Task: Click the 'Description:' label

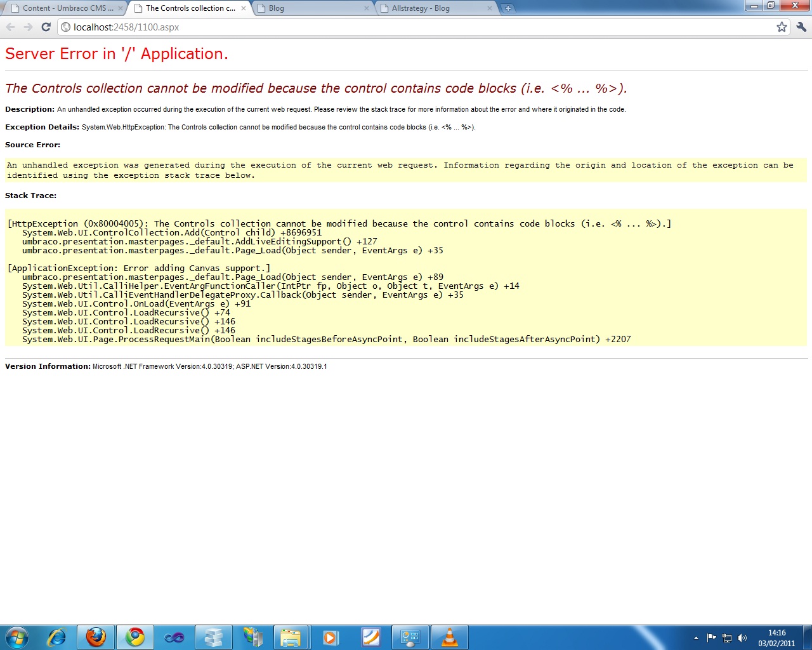Action: [x=30, y=109]
